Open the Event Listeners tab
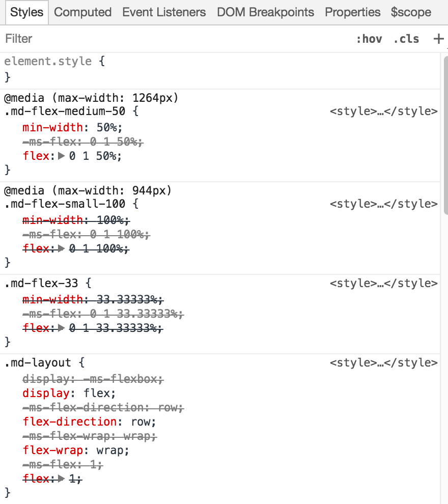448x504 pixels. (x=164, y=12)
